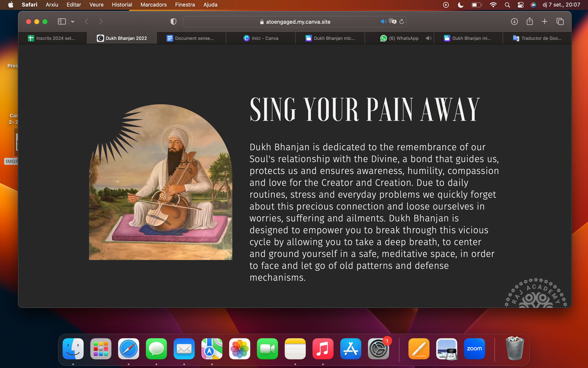Click the Now Playing menu bar icon

[446, 5]
